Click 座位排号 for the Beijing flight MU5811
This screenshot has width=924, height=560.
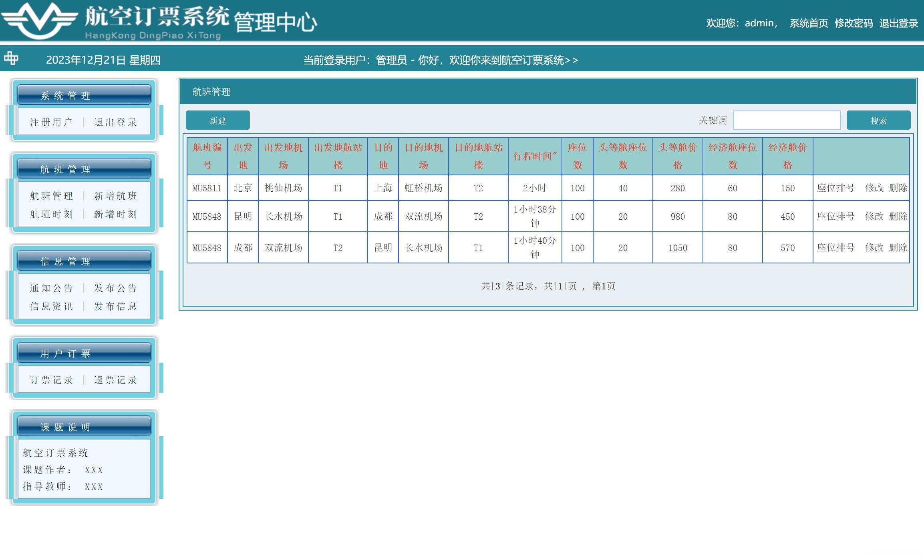point(835,188)
